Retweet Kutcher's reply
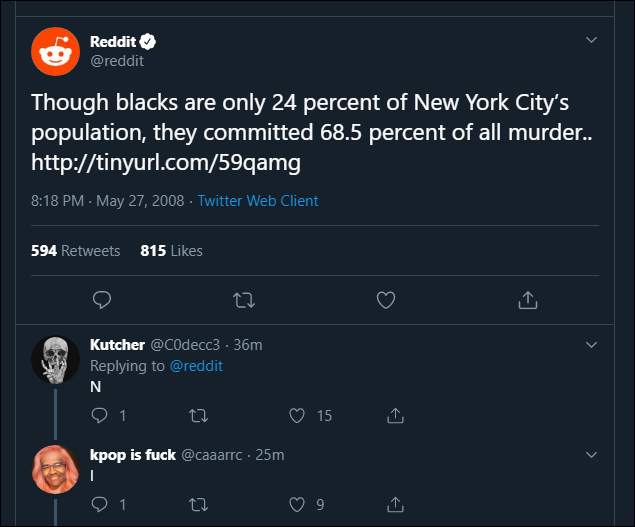The width and height of the screenshot is (635, 527). (x=197, y=415)
